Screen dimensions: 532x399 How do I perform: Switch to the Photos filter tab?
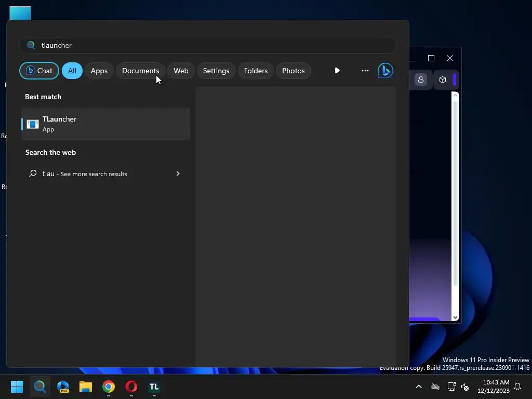point(294,71)
